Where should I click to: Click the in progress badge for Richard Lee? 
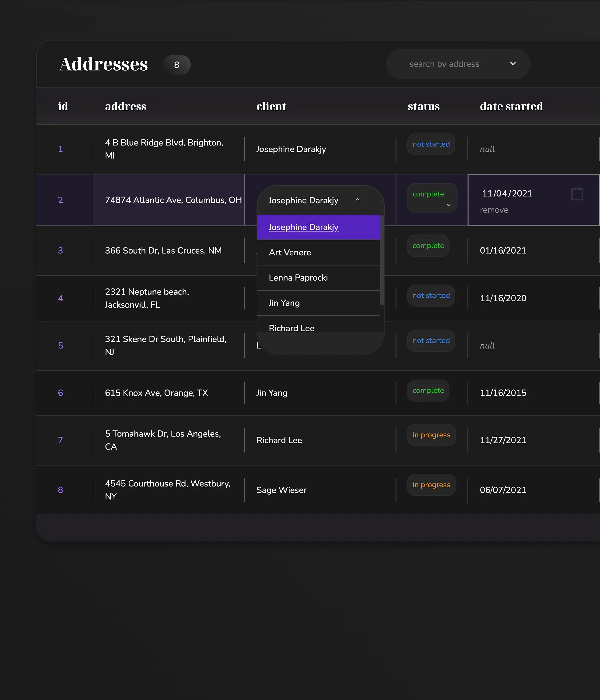(431, 435)
